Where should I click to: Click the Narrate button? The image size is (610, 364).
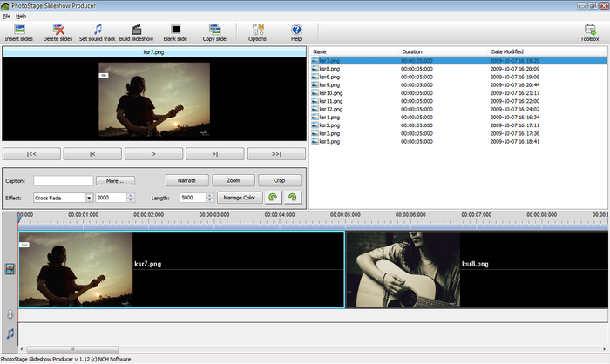click(186, 180)
